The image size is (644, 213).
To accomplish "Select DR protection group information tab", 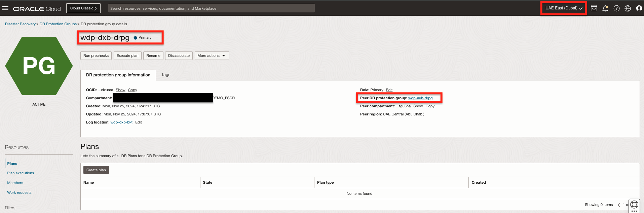I will coord(118,75).
